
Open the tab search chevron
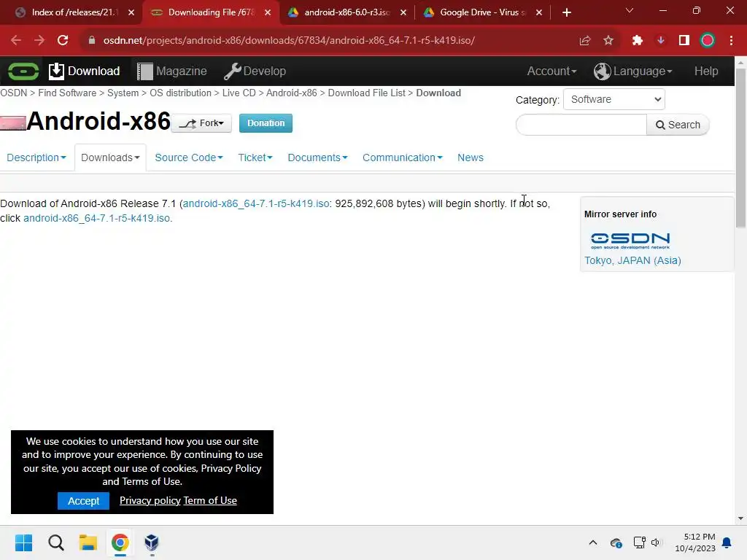click(630, 10)
